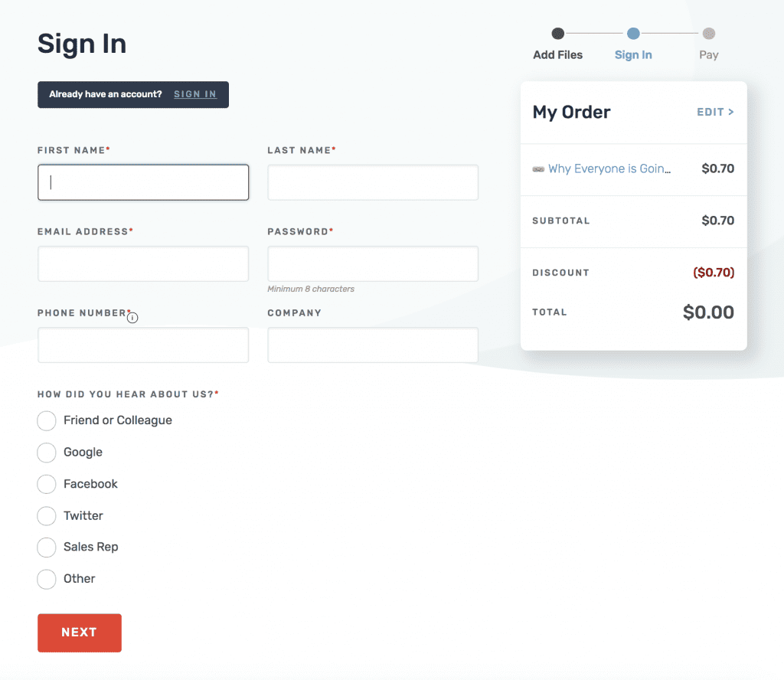This screenshot has width=784, height=680.
Task: Choose Facebook as referral source
Action: (47, 484)
